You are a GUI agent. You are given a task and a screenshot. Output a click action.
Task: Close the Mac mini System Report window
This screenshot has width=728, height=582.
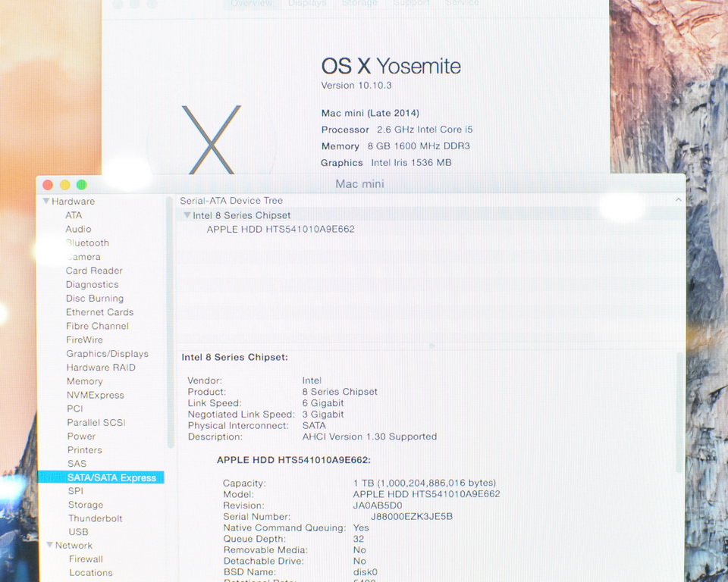(48, 185)
